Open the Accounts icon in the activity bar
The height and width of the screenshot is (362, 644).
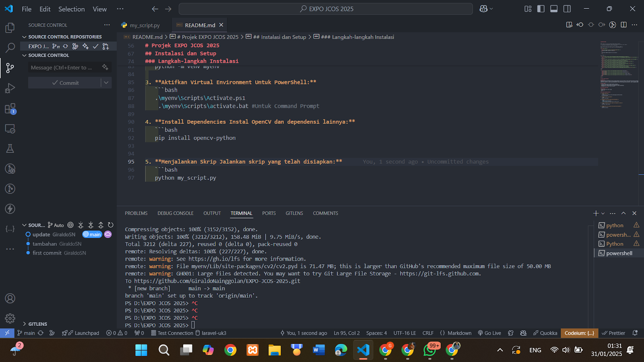click(10, 298)
